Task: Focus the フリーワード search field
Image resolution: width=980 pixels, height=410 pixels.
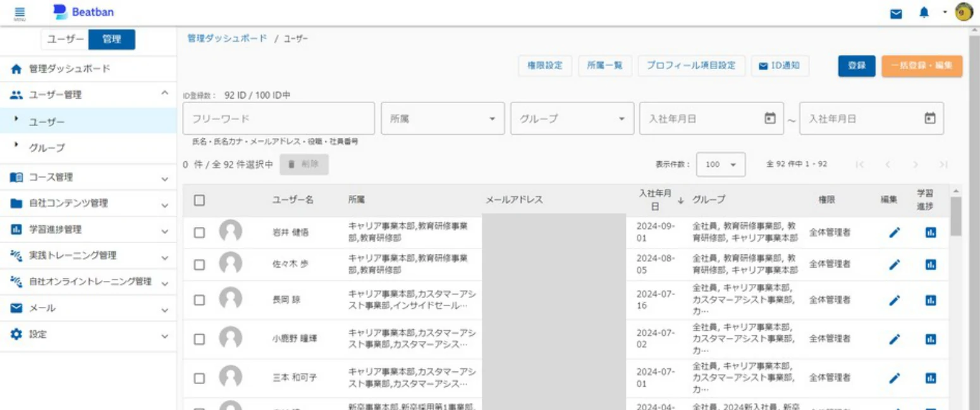Action: coord(279,118)
